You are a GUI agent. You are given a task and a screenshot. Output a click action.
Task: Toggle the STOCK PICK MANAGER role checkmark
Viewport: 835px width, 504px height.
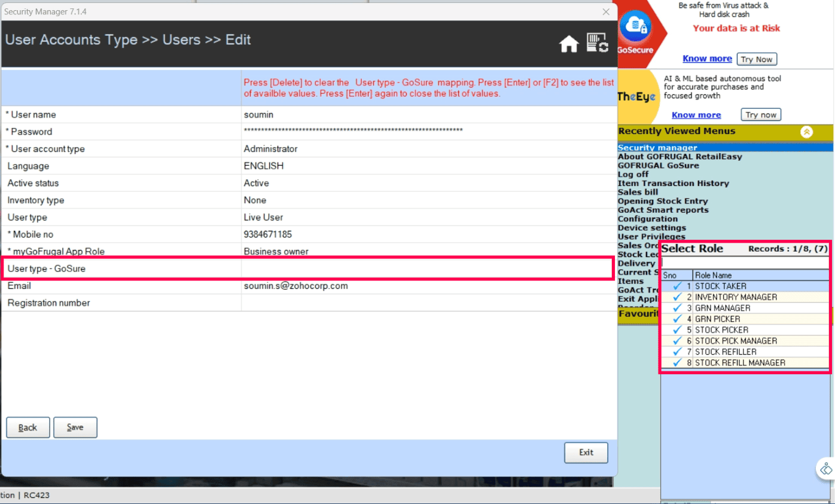point(677,341)
